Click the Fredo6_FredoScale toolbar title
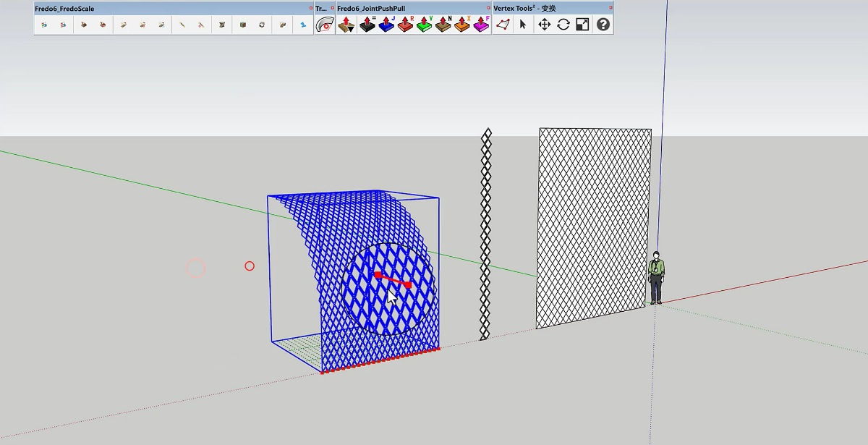Viewport: 868px width, 445px height. (64, 8)
